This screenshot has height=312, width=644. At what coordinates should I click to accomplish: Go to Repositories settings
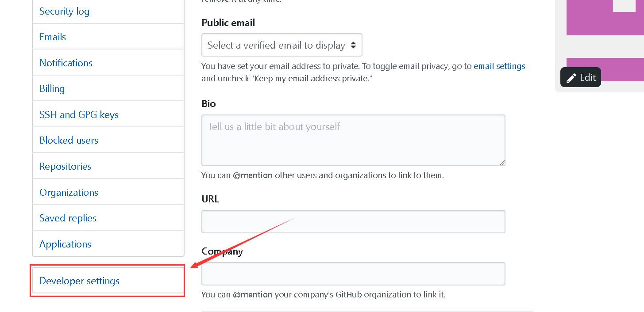[x=108, y=166]
